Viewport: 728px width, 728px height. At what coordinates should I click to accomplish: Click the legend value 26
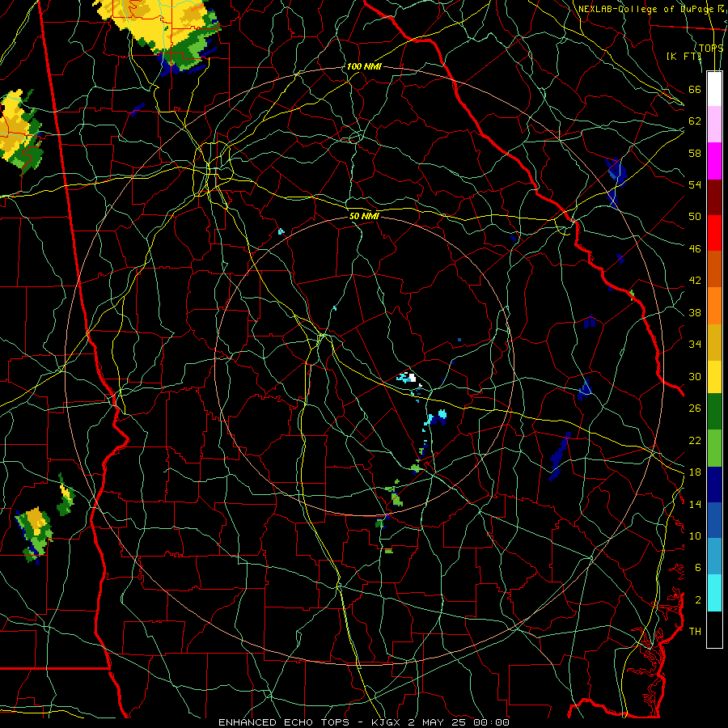coord(695,408)
